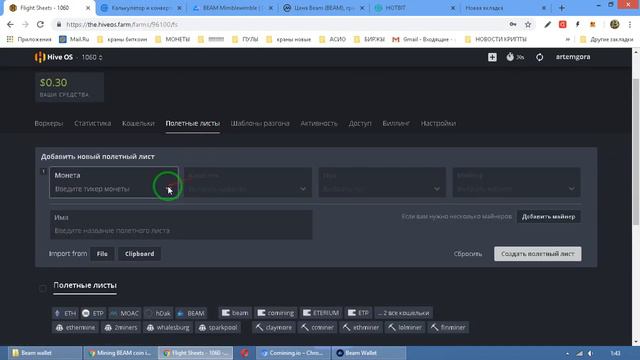Expand the Кошелек wallet dropdown

(248, 182)
